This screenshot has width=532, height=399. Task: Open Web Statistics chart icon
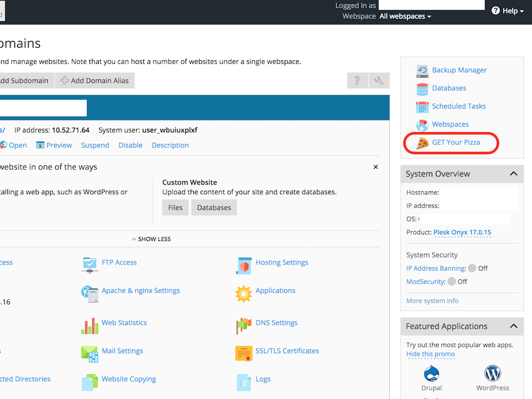pyautogui.click(x=90, y=324)
